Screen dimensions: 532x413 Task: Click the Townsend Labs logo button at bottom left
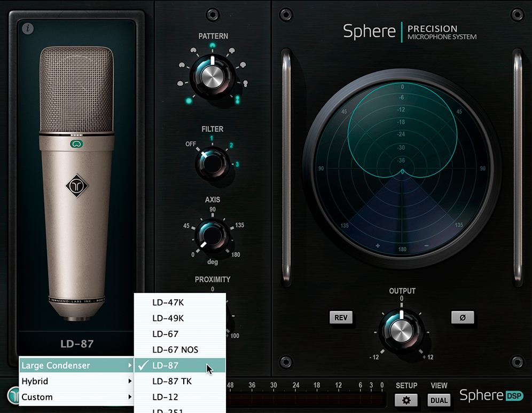tap(13, 395)
